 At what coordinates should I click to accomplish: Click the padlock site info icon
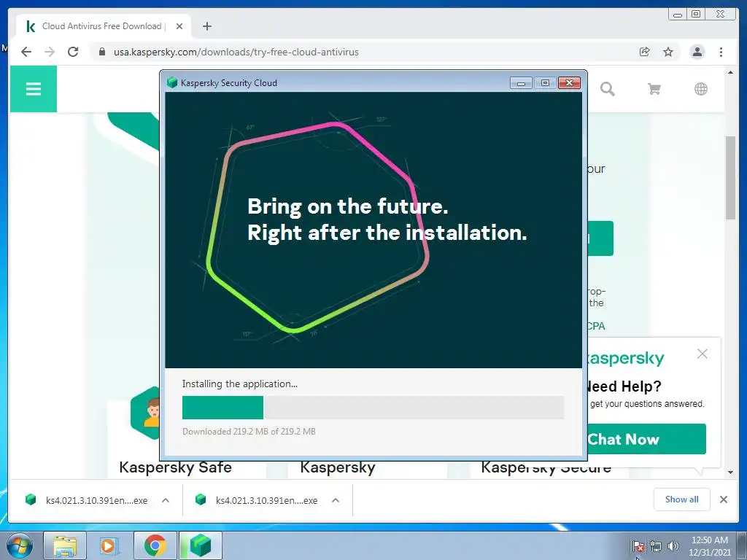pos(101,52)
